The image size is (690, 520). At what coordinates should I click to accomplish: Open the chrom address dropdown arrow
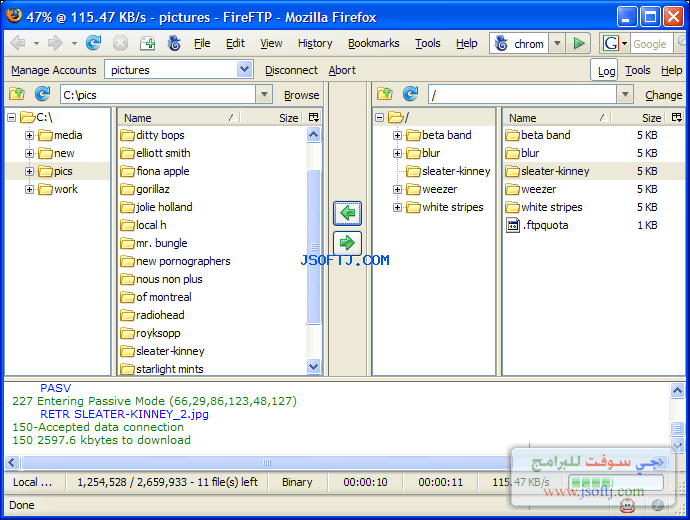(x=557, y=44)
